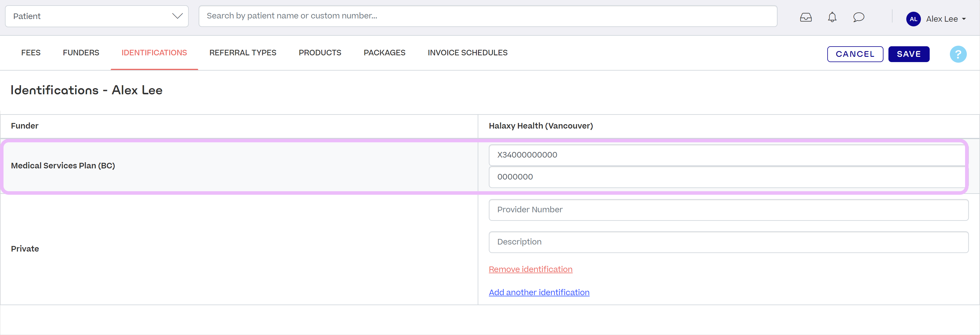Open the chat messages icon

[859, 18]
